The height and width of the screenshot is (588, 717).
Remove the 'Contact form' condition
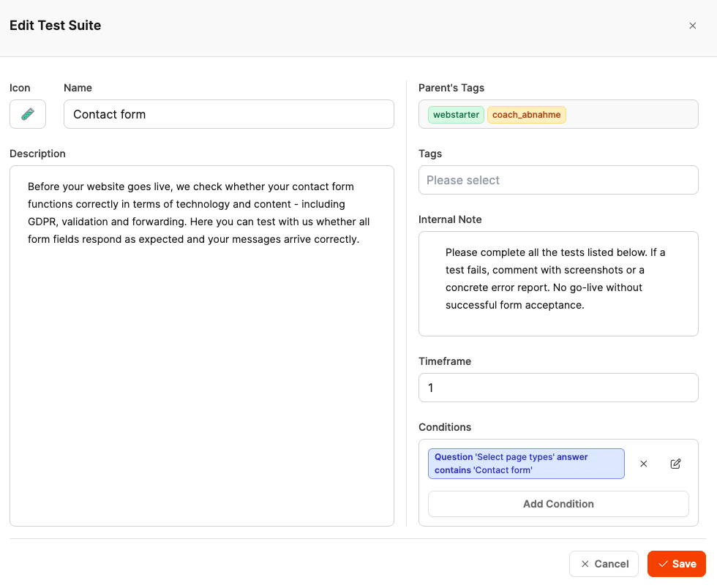coord(644,464)
